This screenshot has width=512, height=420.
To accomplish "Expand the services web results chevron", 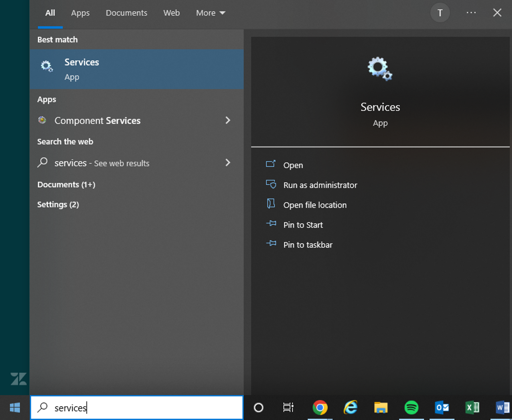I will pos(228,163).
